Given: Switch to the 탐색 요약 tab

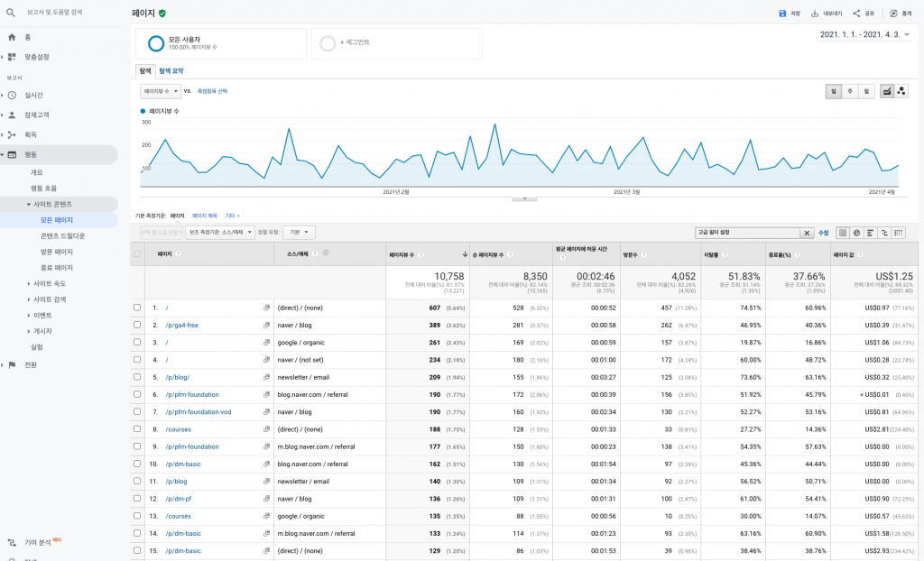Looking at the screenshot, I should click(171, 71).
